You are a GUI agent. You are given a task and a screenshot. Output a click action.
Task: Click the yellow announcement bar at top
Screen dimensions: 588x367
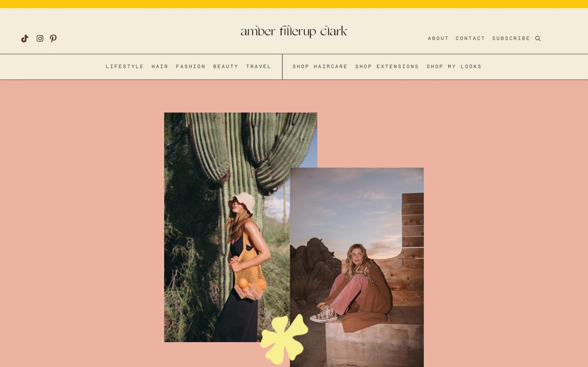click(294, 4)
